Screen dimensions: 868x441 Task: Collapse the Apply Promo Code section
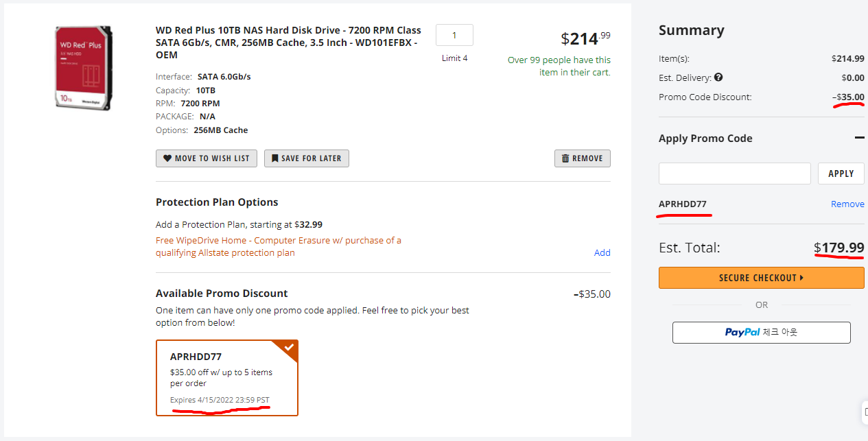859,138
